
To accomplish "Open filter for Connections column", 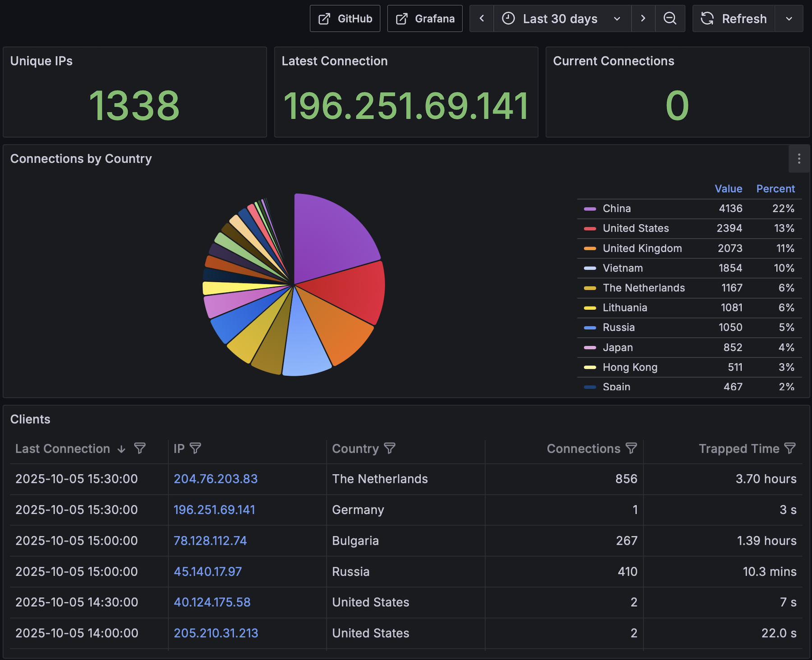I will pos(631,448).
